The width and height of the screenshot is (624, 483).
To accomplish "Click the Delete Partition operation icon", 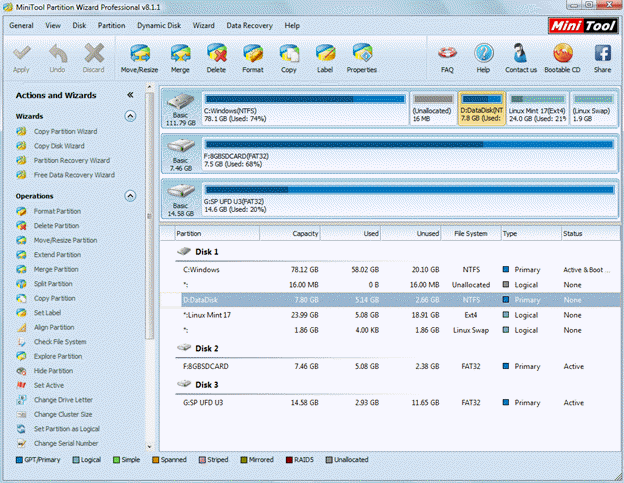I will pos(21,226).
